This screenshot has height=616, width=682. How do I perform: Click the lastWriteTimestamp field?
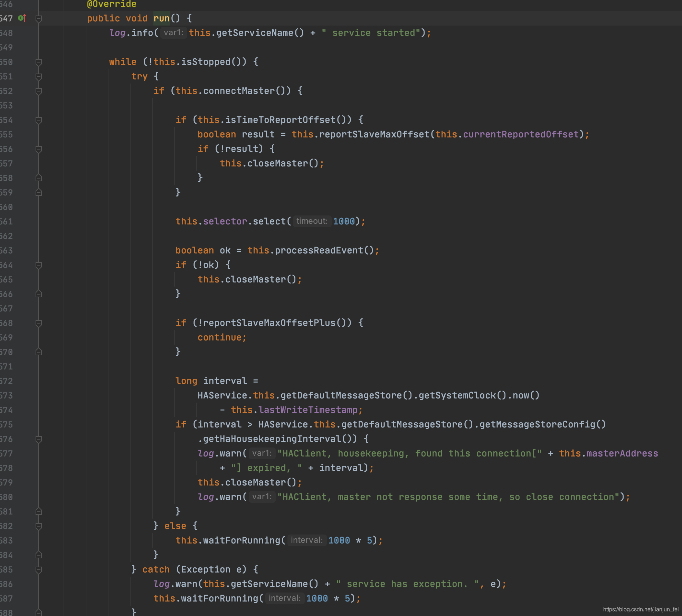[x=308, y=410]
